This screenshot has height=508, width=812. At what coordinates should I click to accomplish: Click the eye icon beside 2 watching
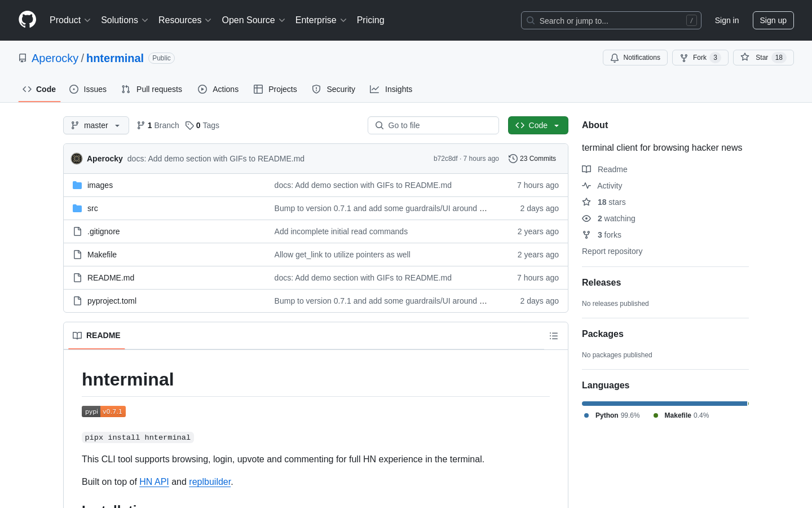pyautogui.click(x=586, y=218)
